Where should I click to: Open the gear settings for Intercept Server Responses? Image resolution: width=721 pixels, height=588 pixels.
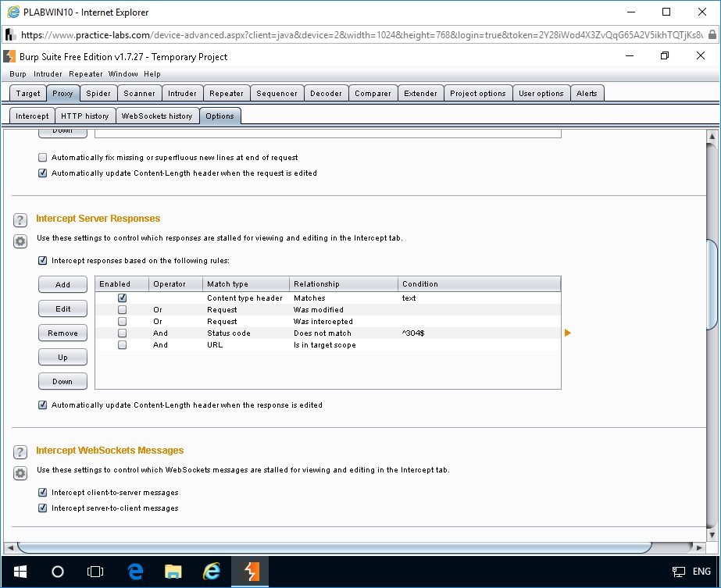pos(20,241)
